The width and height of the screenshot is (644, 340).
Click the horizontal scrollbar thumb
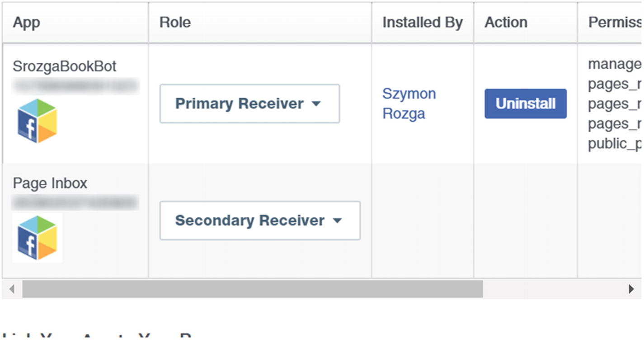click(252, 289)
